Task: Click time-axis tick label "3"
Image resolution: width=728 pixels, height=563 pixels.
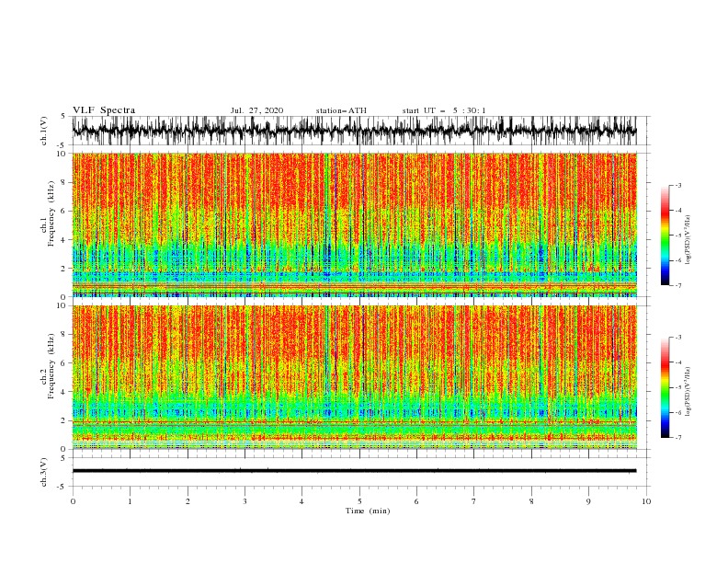Action: (245, 501)
